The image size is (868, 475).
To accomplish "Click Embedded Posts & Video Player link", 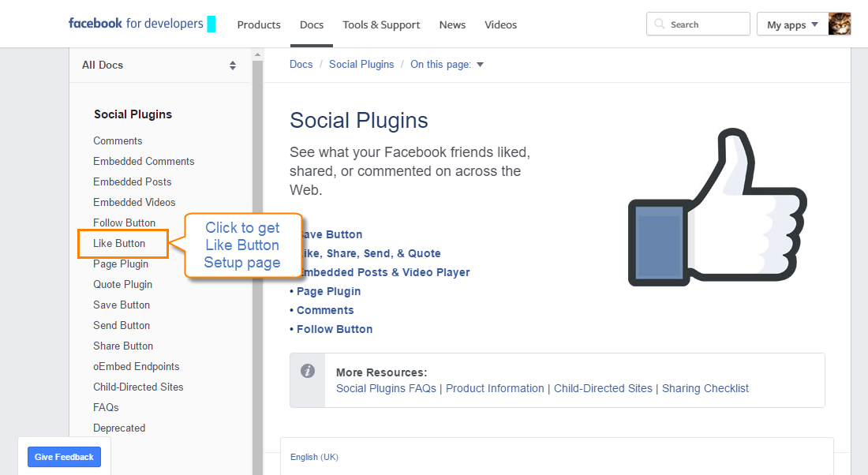I will [386, 272].
